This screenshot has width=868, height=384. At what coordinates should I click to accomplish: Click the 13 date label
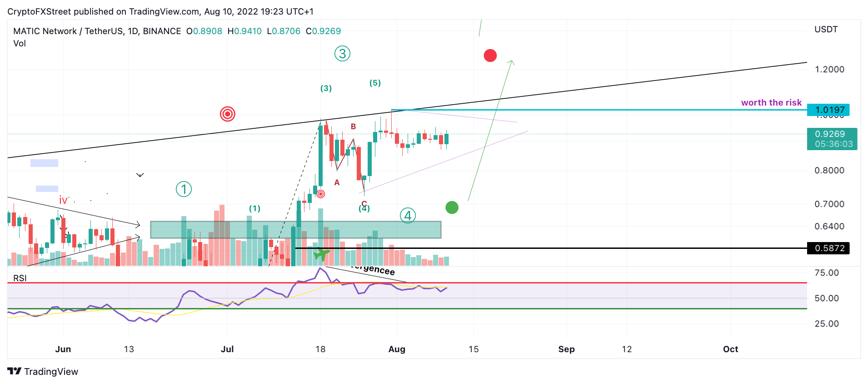[129, 349]
